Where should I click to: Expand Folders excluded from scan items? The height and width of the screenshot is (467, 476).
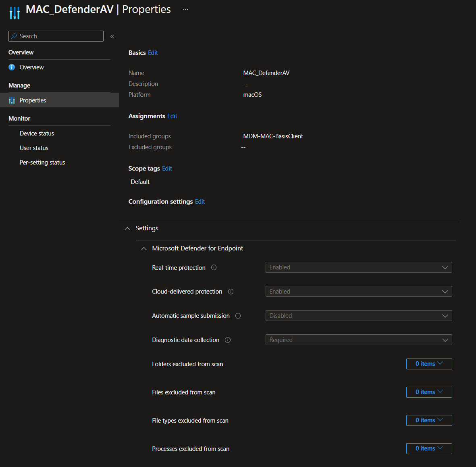(x=429, y=364)
